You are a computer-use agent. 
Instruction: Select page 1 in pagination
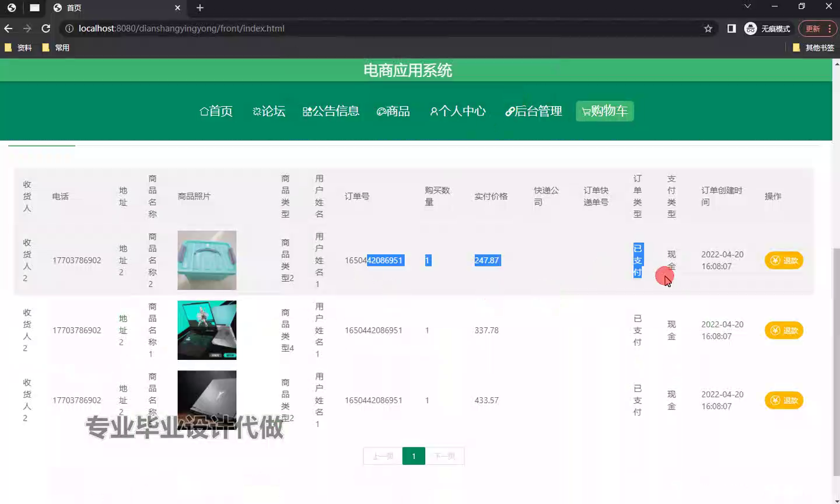tap(414, 456)
